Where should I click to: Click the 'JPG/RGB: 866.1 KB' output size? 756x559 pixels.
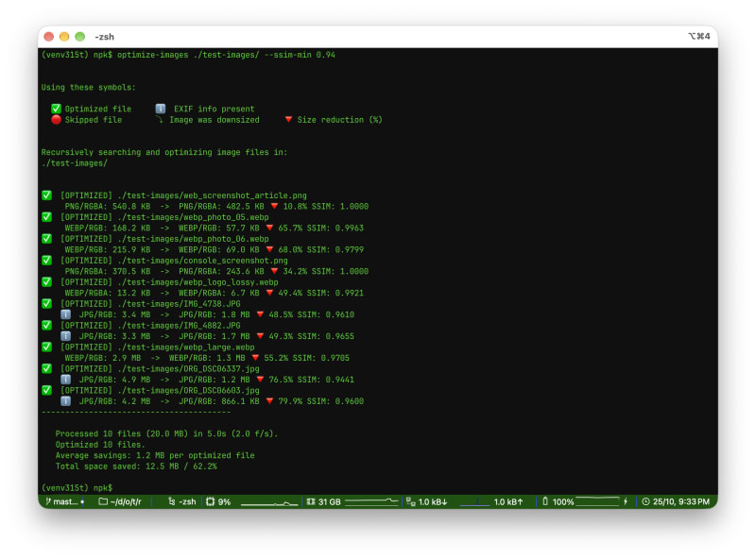tap(219, 401)
